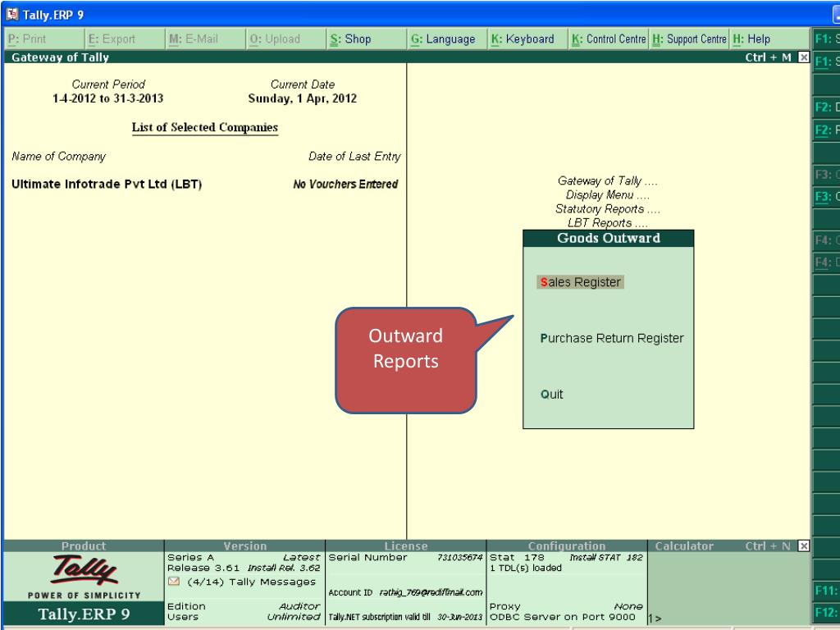Screen dimensions: 840x630
Task: Click the Edition Auditor entry
Action: pyautogui.click(x=244, y=606)
